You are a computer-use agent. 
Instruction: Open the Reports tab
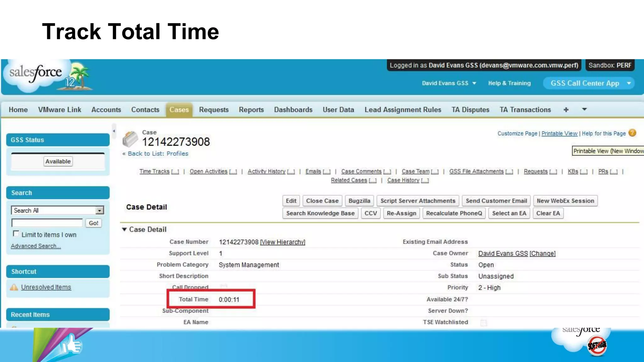pyautogui.click(x=251, y=110)
